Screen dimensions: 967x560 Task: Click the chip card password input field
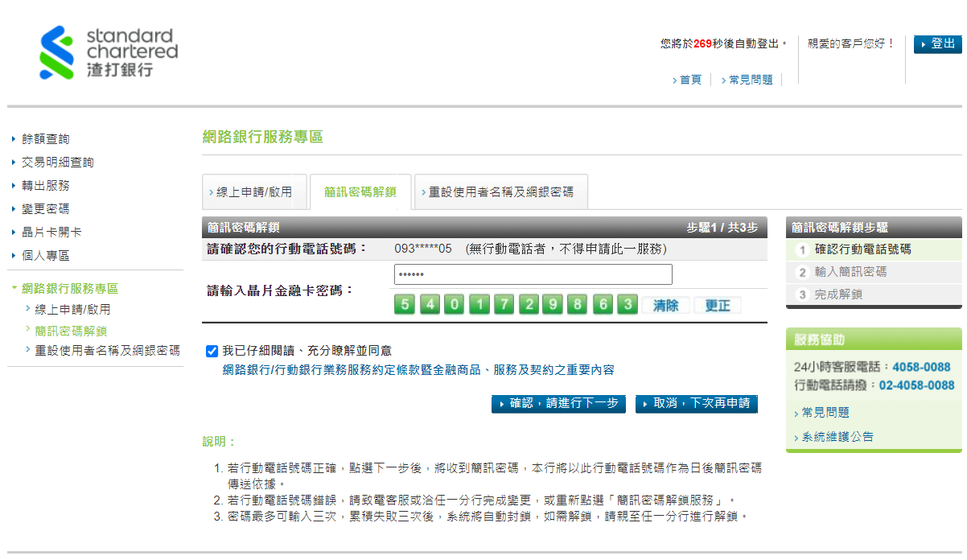(x=533, y=274)
